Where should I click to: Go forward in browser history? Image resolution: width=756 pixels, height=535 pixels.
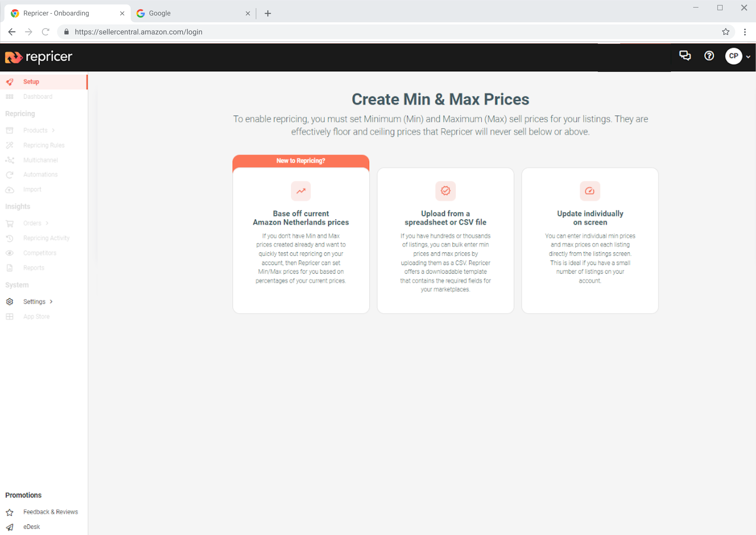[29, 32]
